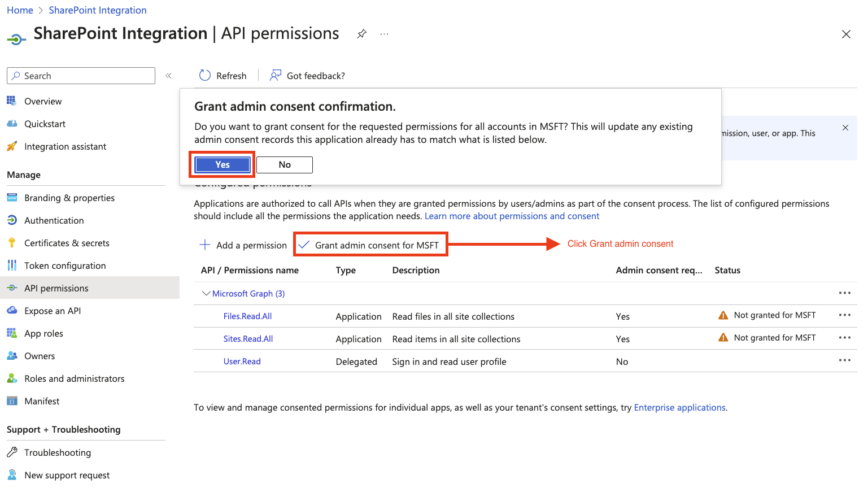Click No in the consent confirmation
Viewport: 868px width, 488px height.
(x=285, y=164)
